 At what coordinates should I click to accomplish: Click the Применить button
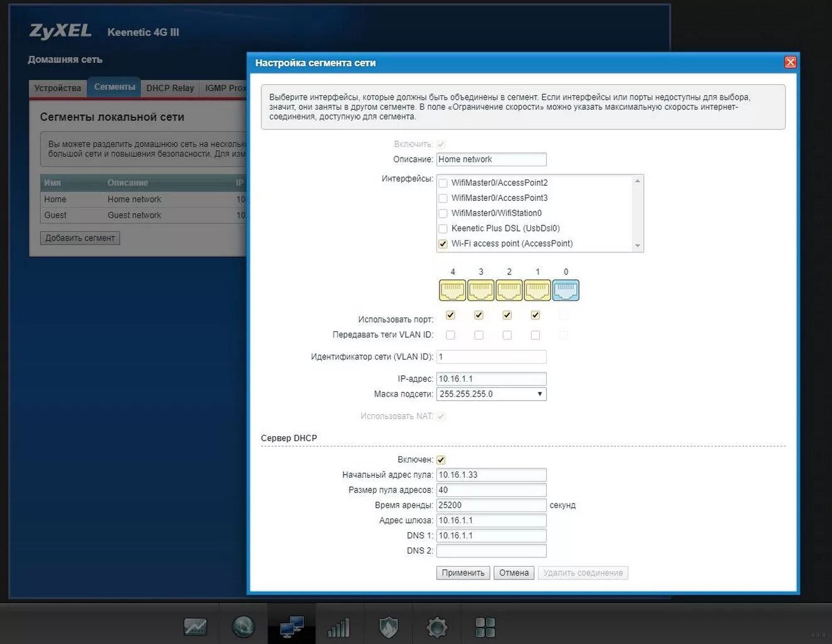(463, 573)
